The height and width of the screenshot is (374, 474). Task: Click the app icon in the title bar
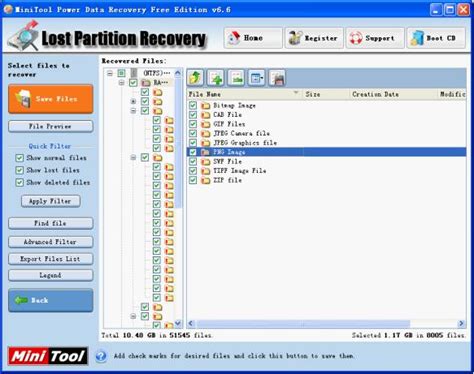[x=8, y=9]
